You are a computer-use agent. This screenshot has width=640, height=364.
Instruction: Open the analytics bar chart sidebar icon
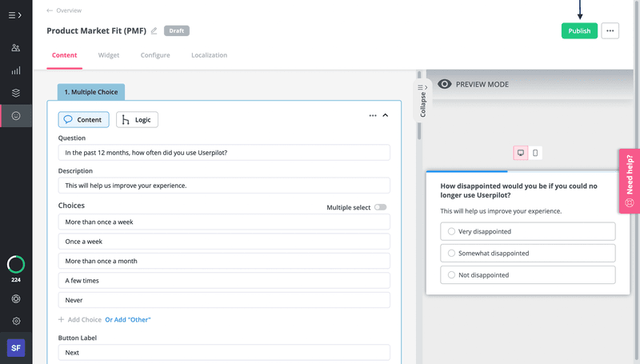point(16,70)
